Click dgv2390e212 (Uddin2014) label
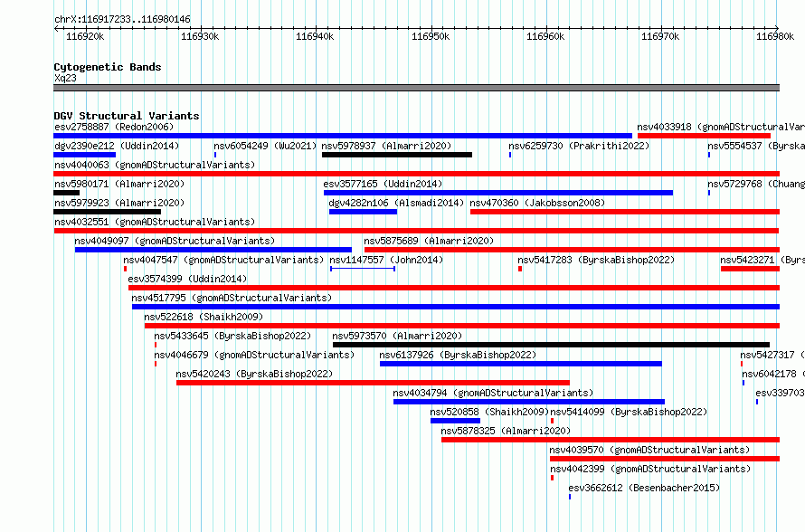The image size is (805, 532). pos(117,146)
